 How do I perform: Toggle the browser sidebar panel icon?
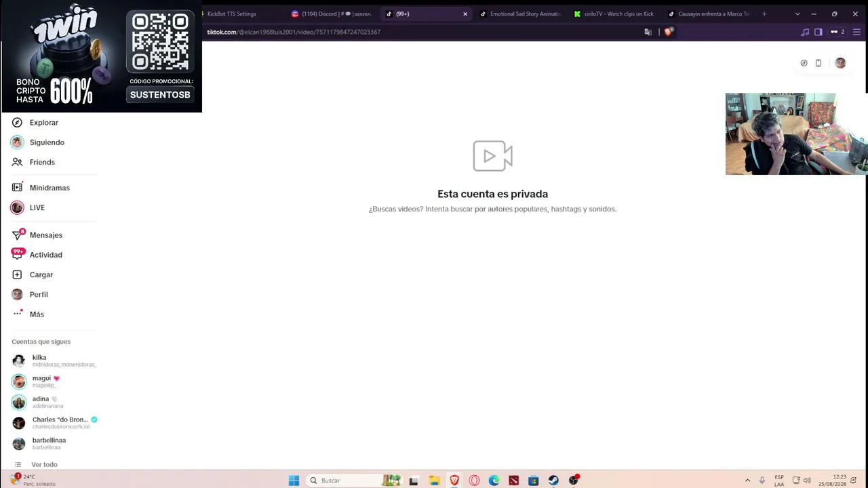pyautogui.click(x=818, y=32)
